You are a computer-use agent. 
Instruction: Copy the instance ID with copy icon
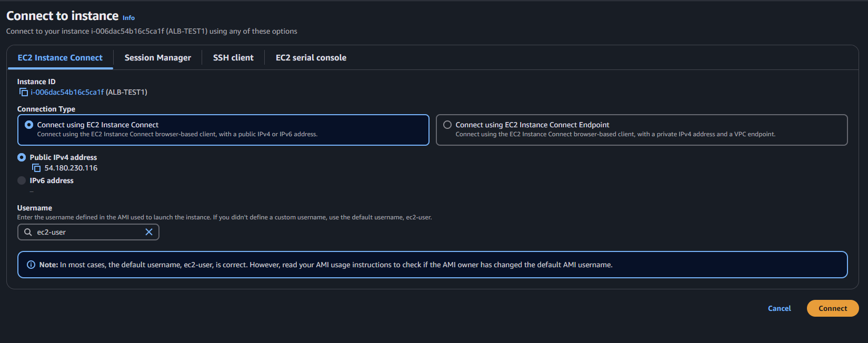24,92
